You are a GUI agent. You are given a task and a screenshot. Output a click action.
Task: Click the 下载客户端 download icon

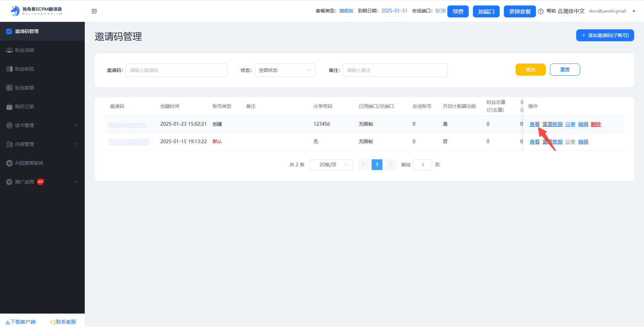click(7, 322)
